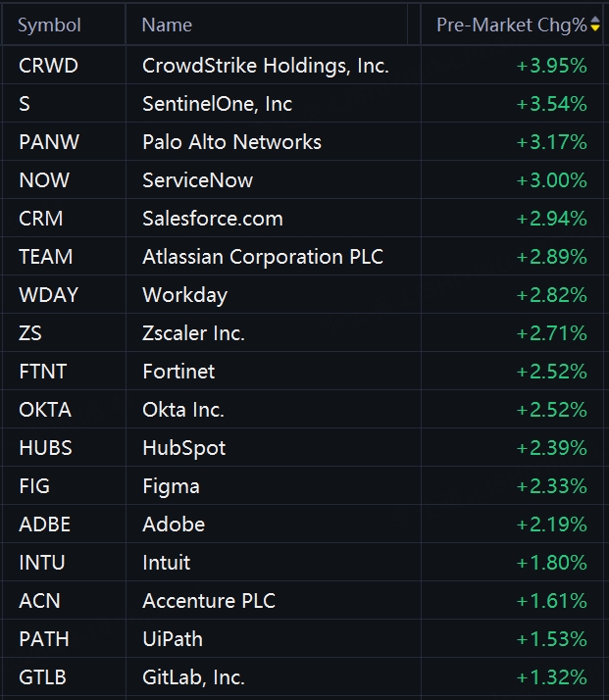The image size is (609, 700).
Task: Select Okta Inc. row
Action: pos(303,410)
